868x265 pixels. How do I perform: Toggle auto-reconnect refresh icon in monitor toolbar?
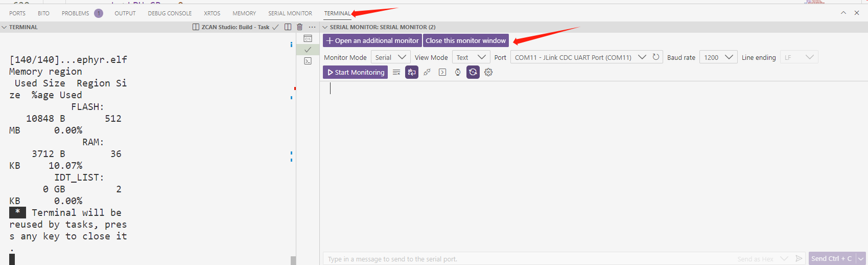(x=473, y=72)
